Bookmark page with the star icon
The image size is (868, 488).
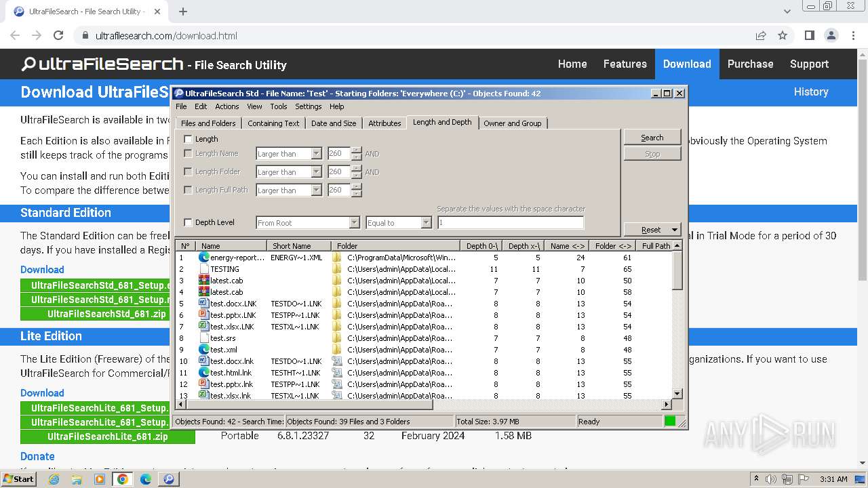783,35
